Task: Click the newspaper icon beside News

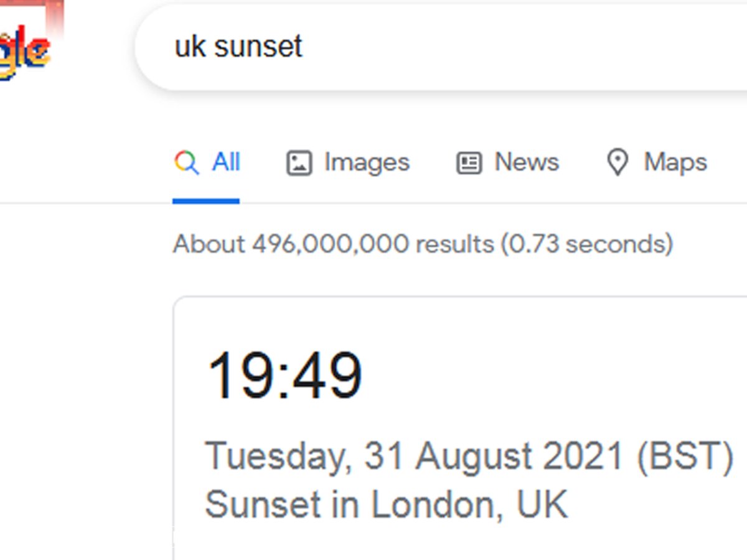Action: (x=469, y=164)
